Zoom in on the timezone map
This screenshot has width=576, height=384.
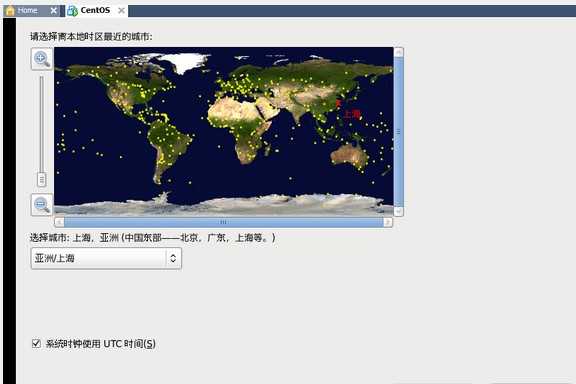coord(42,59)
